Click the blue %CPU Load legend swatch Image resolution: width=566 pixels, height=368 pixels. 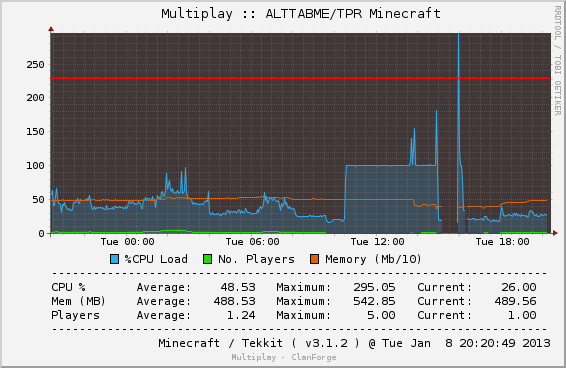pos(114,259)
